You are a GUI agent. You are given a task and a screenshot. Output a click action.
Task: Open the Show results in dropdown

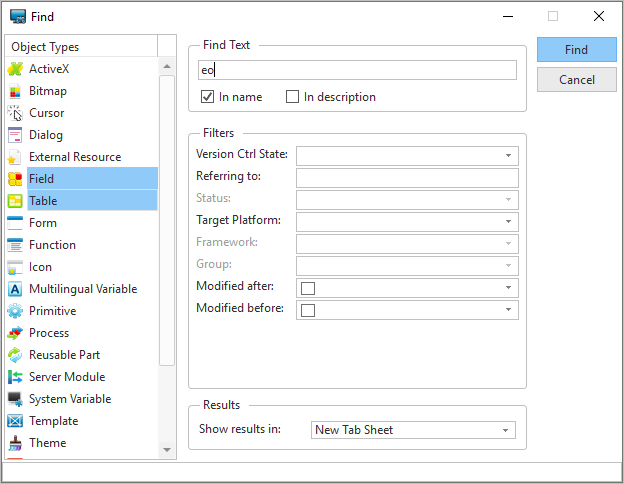pyautogui.click(x=506, y=430)
